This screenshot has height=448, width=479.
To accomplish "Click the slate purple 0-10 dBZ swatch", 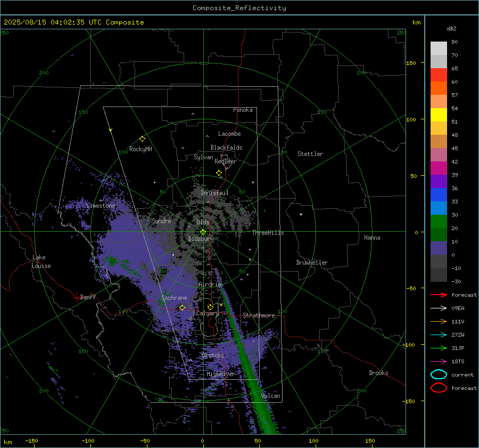I will click(x=439, y=248).
